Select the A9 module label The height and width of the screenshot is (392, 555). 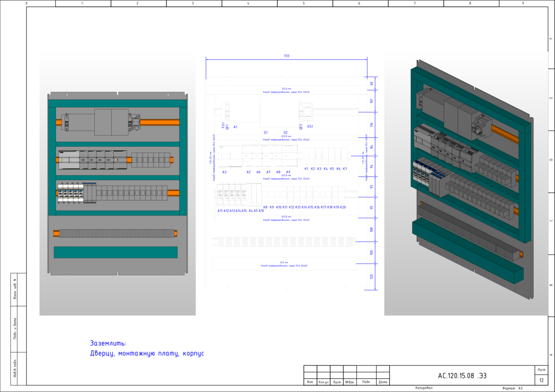(288, 172)
